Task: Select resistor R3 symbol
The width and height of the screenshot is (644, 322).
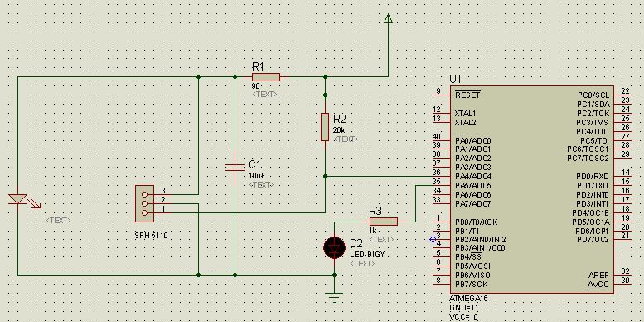Action: pyautogui.click(x=383, y=222)
